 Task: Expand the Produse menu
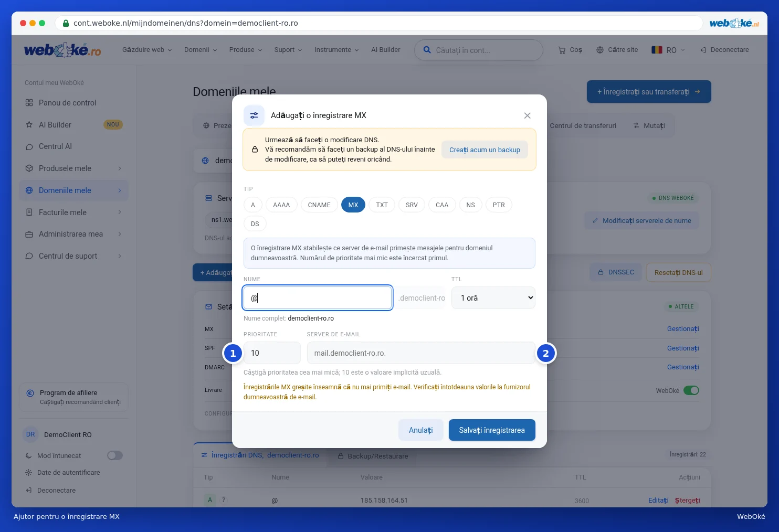point(246,50)
